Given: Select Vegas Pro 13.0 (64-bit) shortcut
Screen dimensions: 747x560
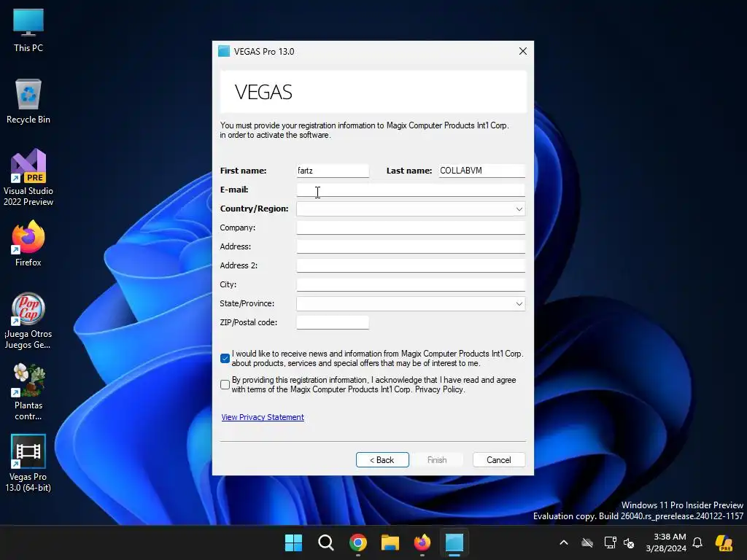Looking at the screenshot, I should (28, 463).
